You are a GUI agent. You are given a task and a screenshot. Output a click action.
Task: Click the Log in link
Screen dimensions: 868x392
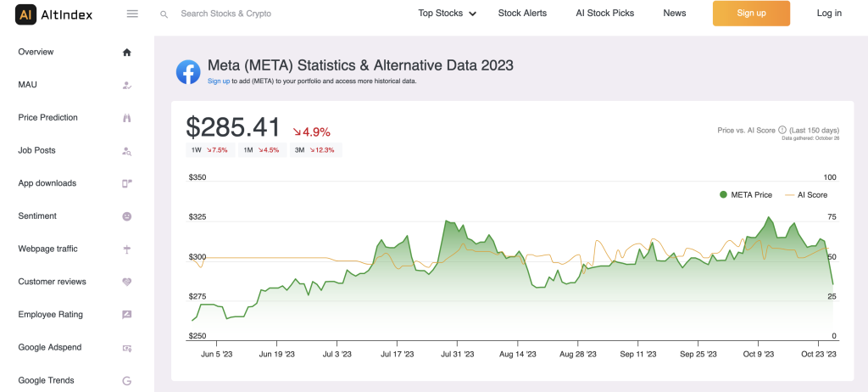[x=829, y=14]
